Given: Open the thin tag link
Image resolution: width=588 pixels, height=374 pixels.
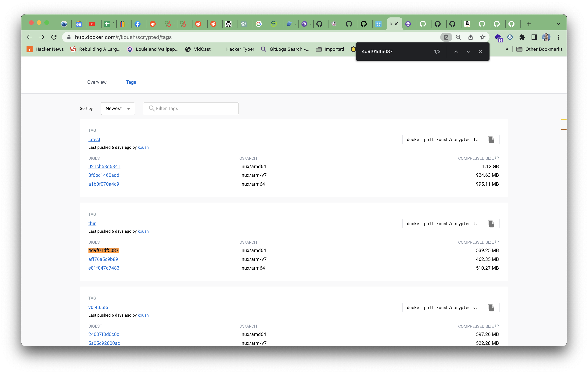Looking at the screenshot, I should pyautogui.click(x=92, y=223).
